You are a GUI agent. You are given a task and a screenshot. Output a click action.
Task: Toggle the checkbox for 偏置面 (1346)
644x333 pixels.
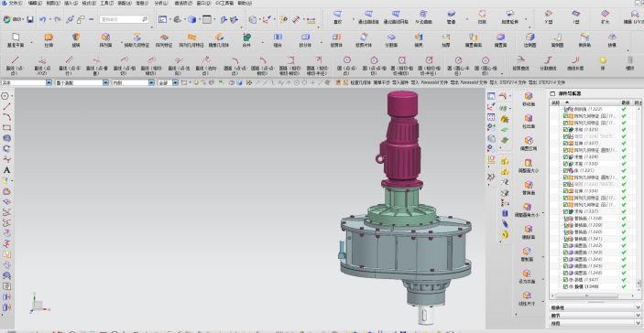pos(565,273)
